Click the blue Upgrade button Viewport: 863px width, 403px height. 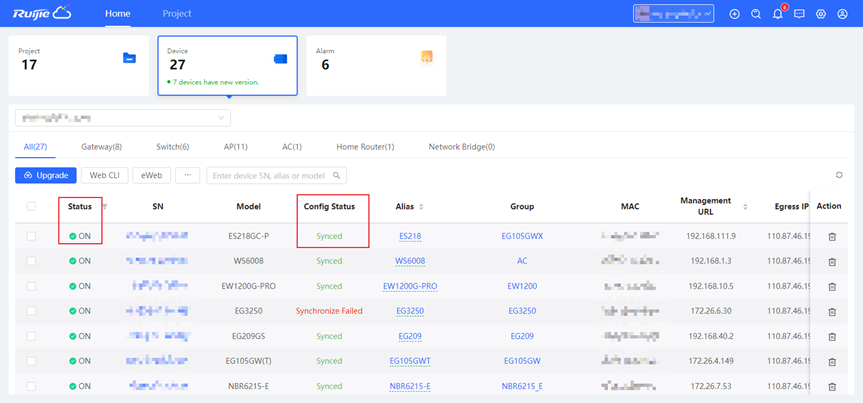pyautogui.click(x=46, y=175)
